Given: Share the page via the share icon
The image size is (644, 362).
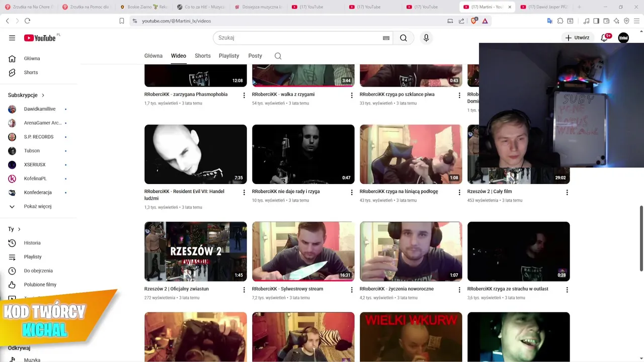Looking at the screenshot, I should click(x=461, y=21).
